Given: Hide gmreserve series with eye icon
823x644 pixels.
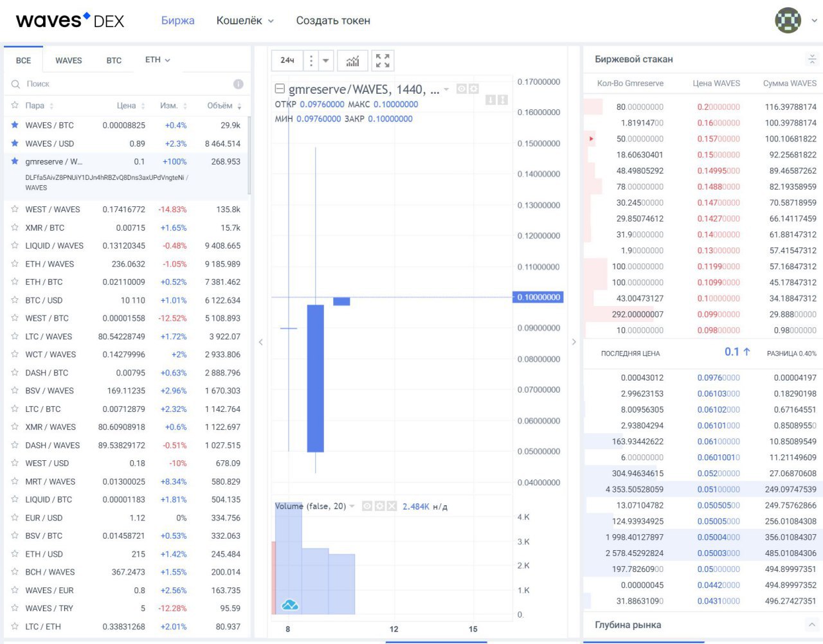Looking at the screenshot, I should point(461,89).
